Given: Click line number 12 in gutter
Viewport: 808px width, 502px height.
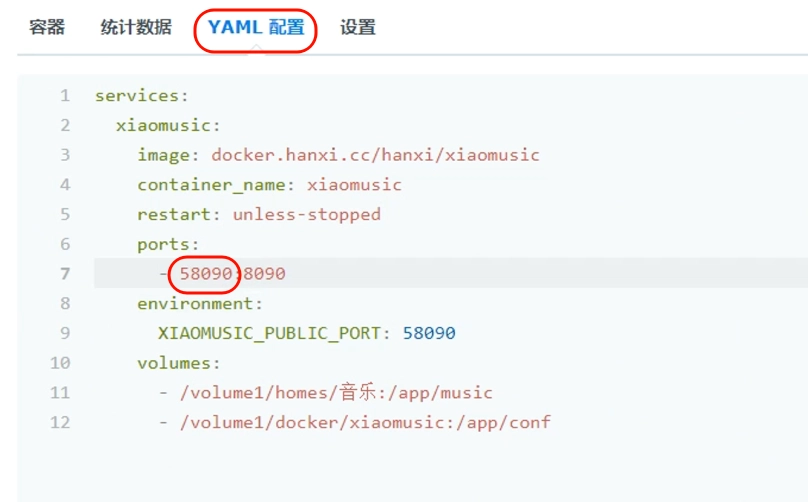Looking at the screenshot, I should click(x=60, y=423).
